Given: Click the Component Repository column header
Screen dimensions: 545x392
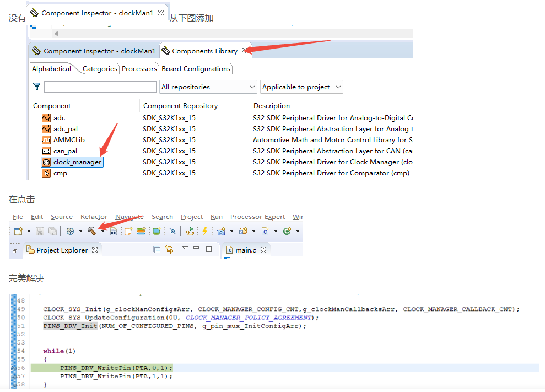Looking at the screenshot, I should pyautogui.click(x=180, y=106).
